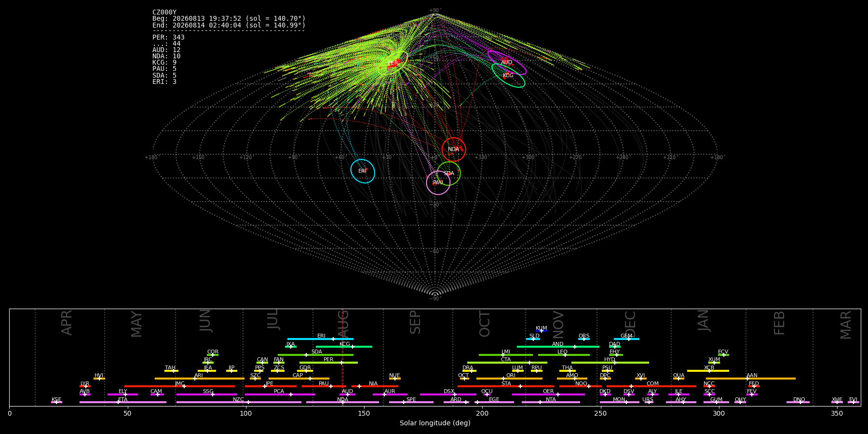Click the ETA shower bar in timeline
Viewport: 868px width, 434px height.
point(123,402)
